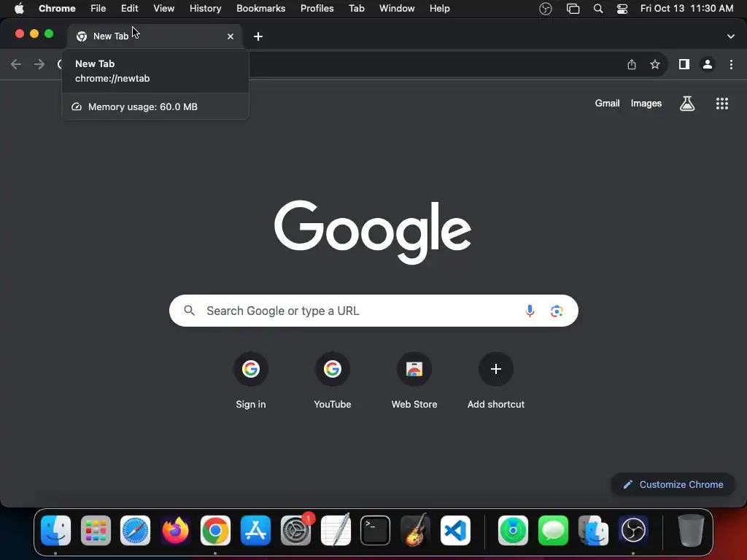747x560 pixels.
Task: Click the Spotlight search icon in menu bar
Action: (x=598, y=9)
